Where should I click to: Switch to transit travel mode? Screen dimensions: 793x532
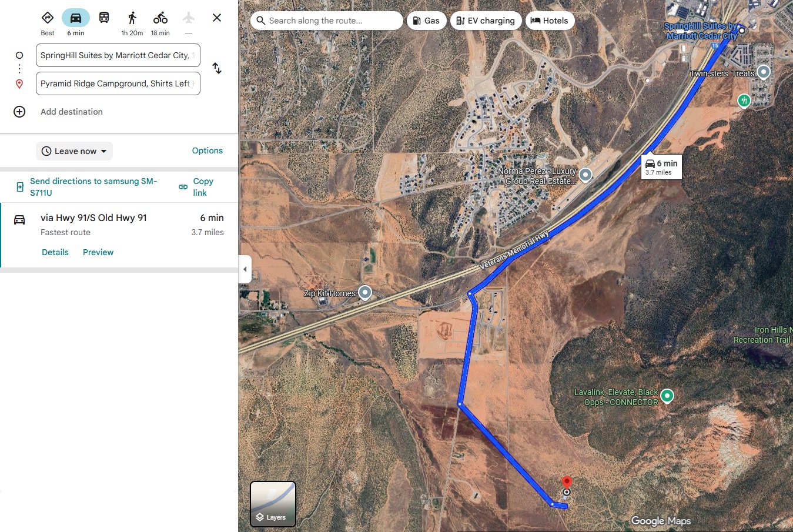point(104,18)
